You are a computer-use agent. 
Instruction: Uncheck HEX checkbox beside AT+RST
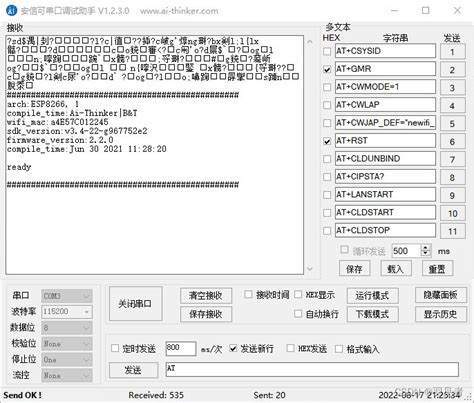point(327,141)
